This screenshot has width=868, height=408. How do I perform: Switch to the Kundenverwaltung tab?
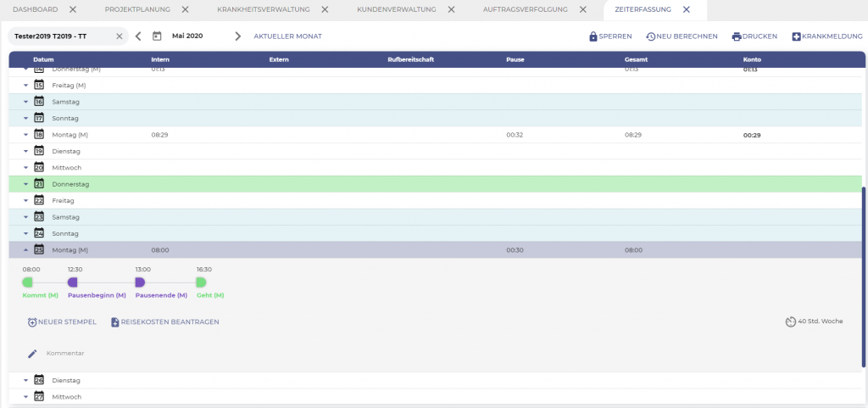click(396, 9)
